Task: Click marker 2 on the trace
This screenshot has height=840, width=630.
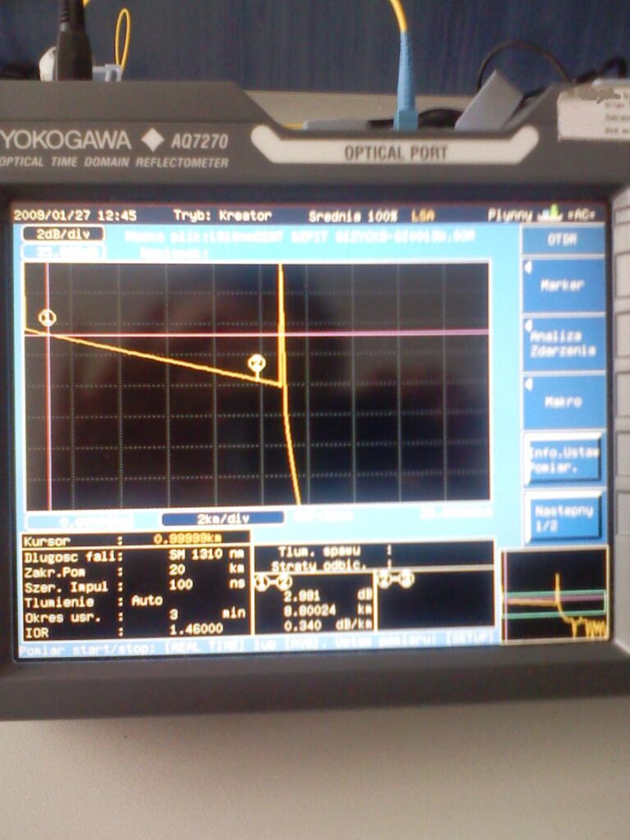Action: pos(257,363)
